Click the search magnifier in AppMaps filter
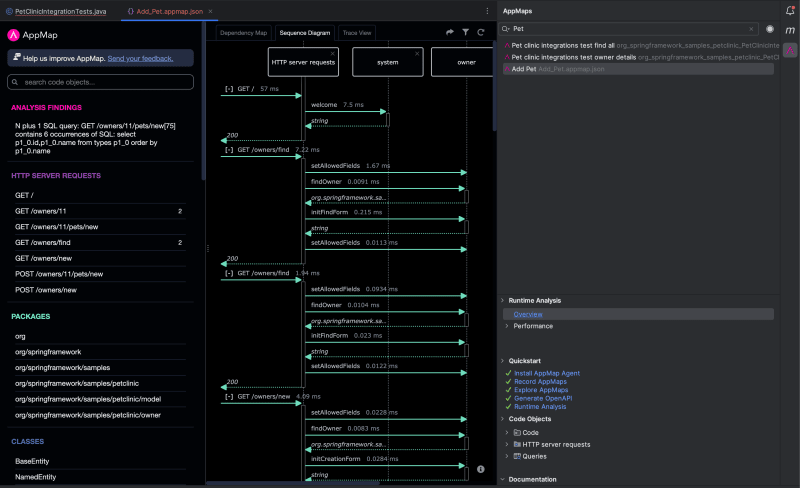800x488 pixels. point(506,29)
